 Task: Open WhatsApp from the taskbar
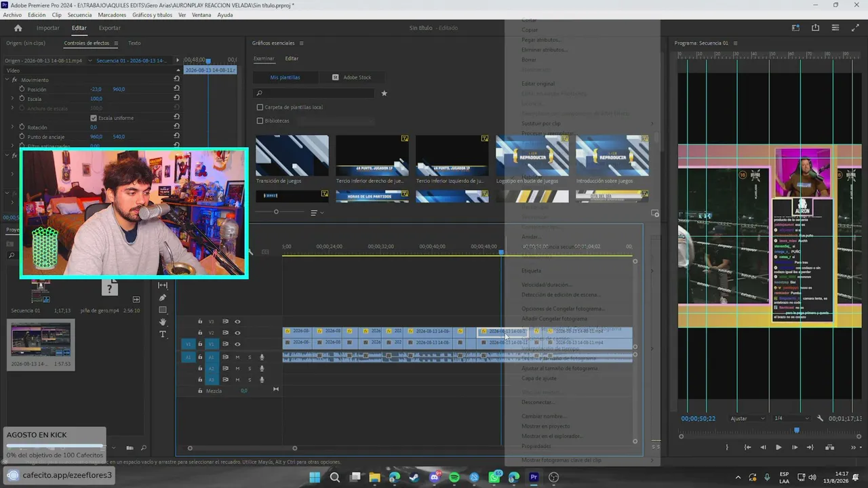[494, 477]
